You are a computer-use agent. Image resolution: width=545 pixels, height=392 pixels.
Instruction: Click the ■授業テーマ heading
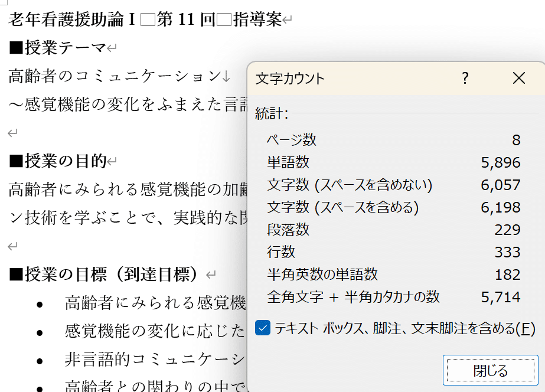click(x=58, y=48)
